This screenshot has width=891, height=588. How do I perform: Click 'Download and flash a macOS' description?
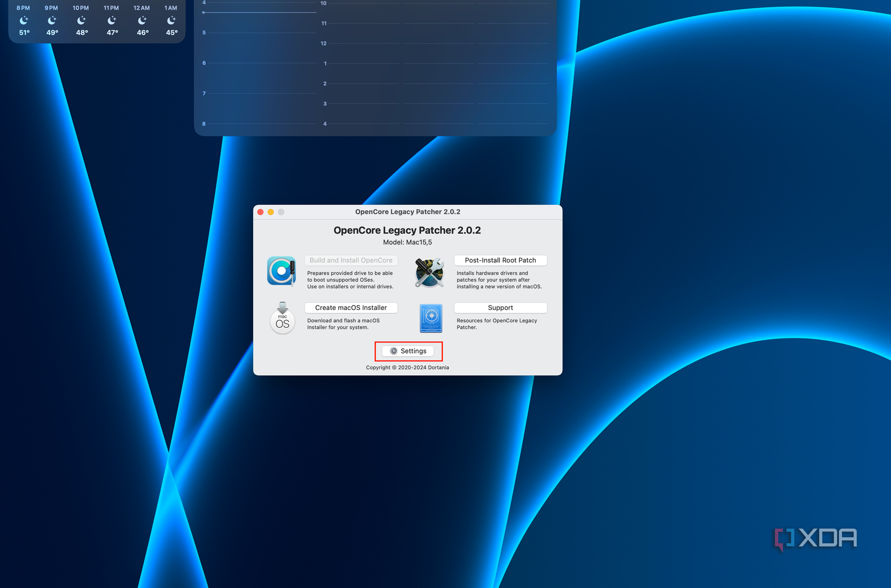point(343,324)
